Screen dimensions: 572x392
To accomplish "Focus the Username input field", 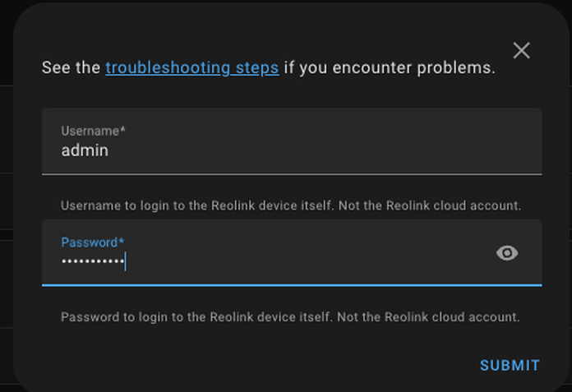I will click(292, 141).
